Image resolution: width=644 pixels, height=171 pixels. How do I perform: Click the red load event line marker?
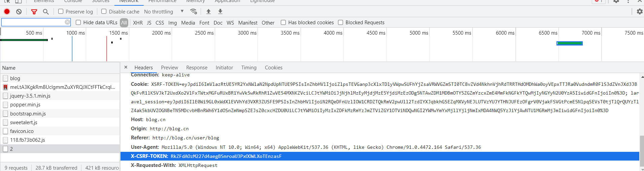click(107, 48)
